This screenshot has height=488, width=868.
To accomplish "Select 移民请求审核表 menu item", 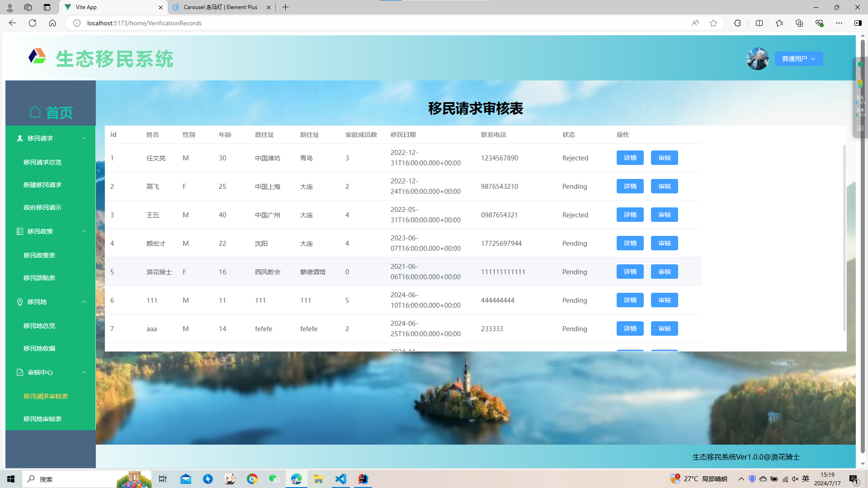I will point(51,396).
